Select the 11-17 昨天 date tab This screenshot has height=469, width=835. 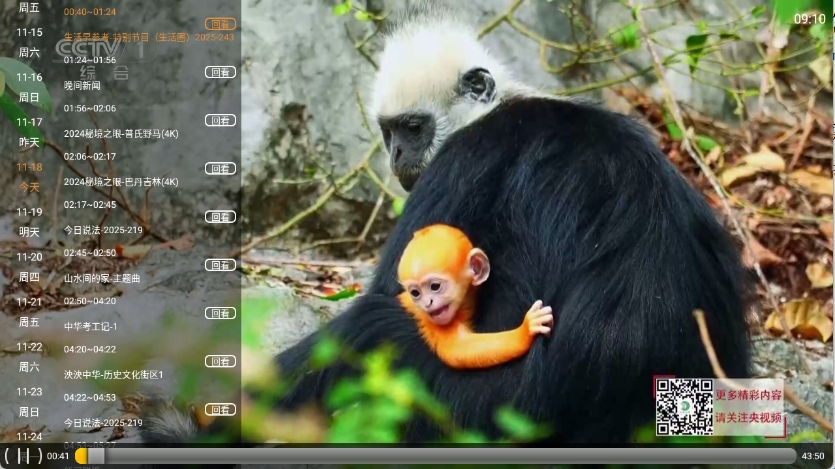pyautogui.click(x=29, y=132)
